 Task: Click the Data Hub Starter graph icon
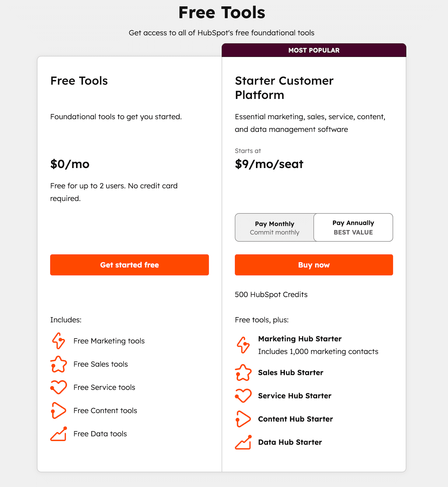243,443
